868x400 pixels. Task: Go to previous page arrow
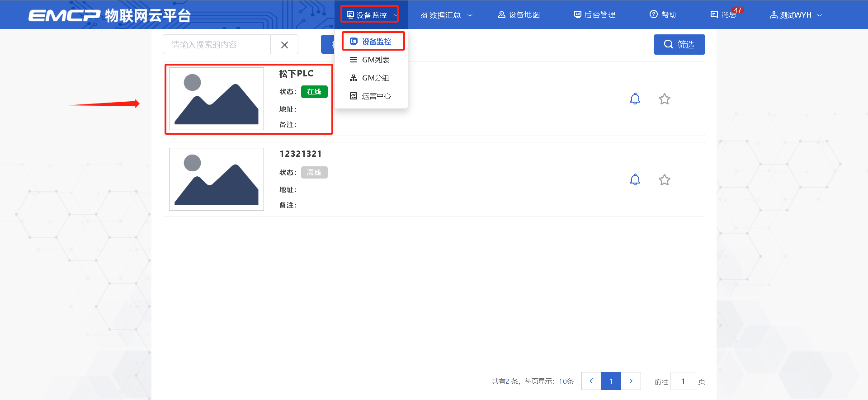[591, 381]
